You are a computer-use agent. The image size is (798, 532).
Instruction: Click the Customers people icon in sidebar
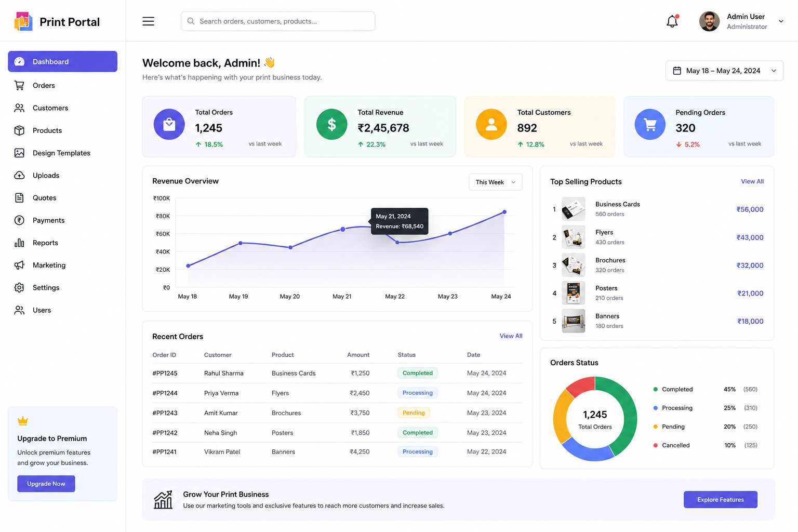pyautogui.click(x=19, y=108)
